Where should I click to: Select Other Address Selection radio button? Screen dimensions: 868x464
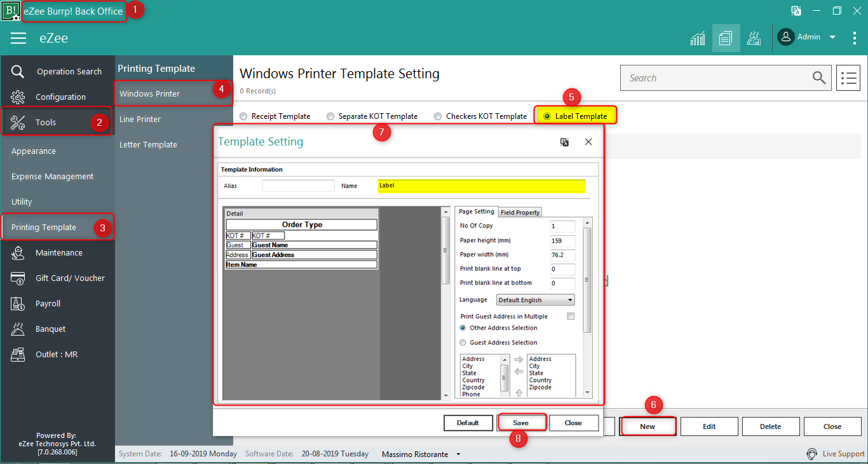tap(463, 328)
